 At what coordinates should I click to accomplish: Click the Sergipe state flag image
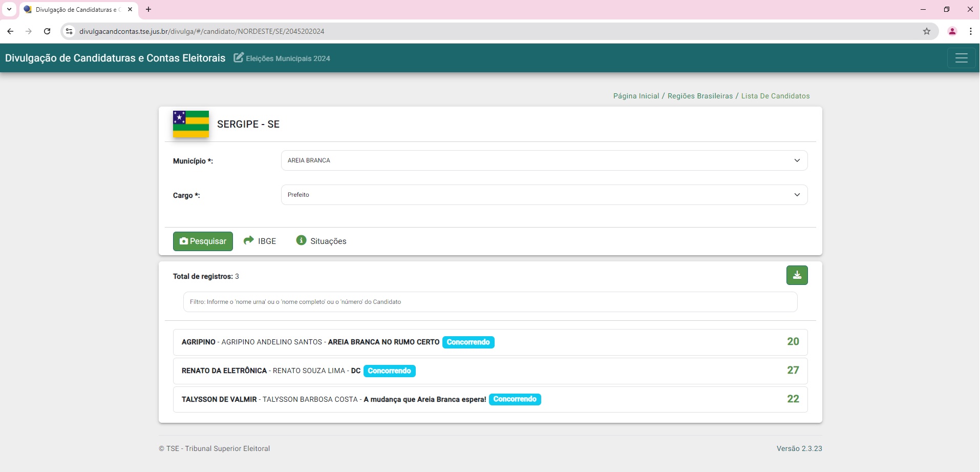tap(191, 124)
